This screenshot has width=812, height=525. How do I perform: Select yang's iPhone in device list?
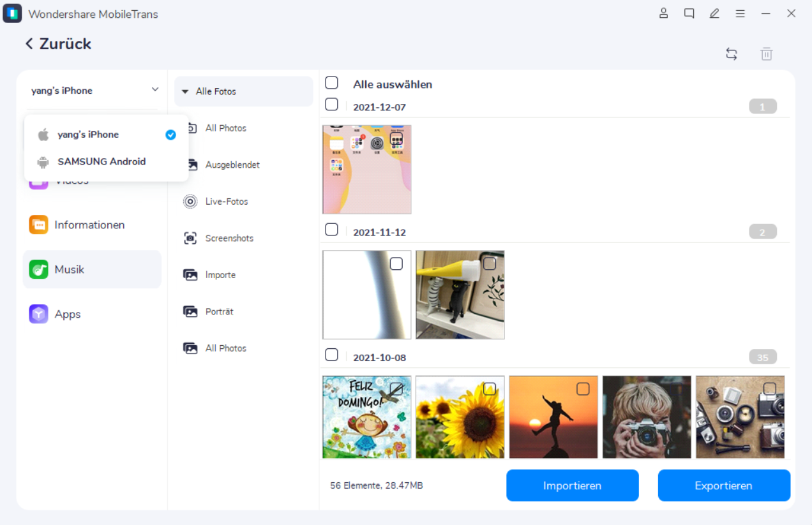pyautogui.click(x=106, y=135)
